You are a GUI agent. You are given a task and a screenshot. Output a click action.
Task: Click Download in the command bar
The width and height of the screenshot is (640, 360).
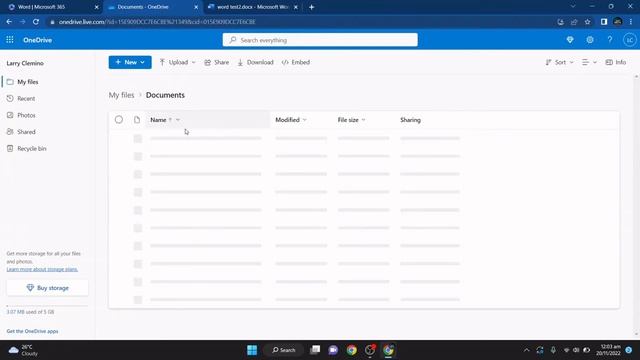[x=256, y=62]
